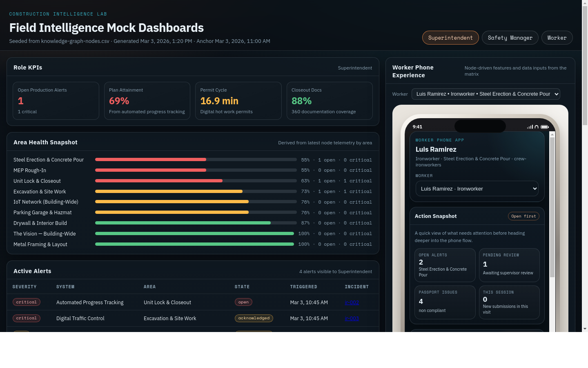
Task: Toggle the acknowledged state pill for Digital Traffic Control
Action: 254,318
